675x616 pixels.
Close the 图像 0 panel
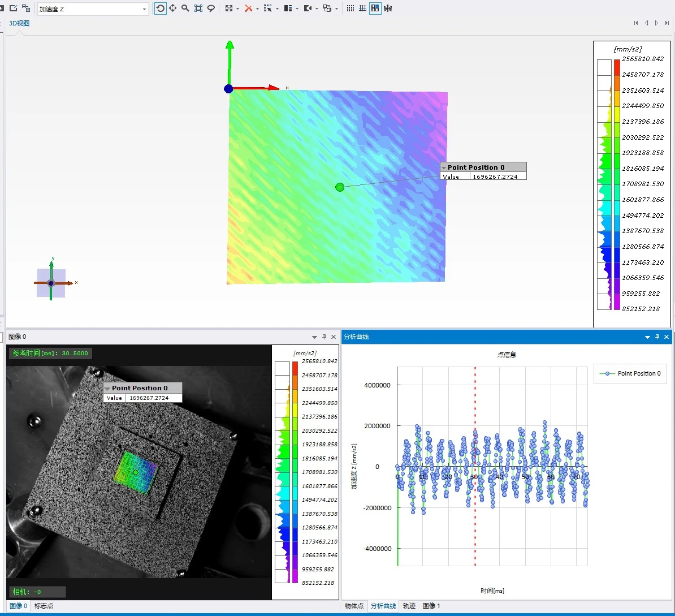click(x=334, y=337)
